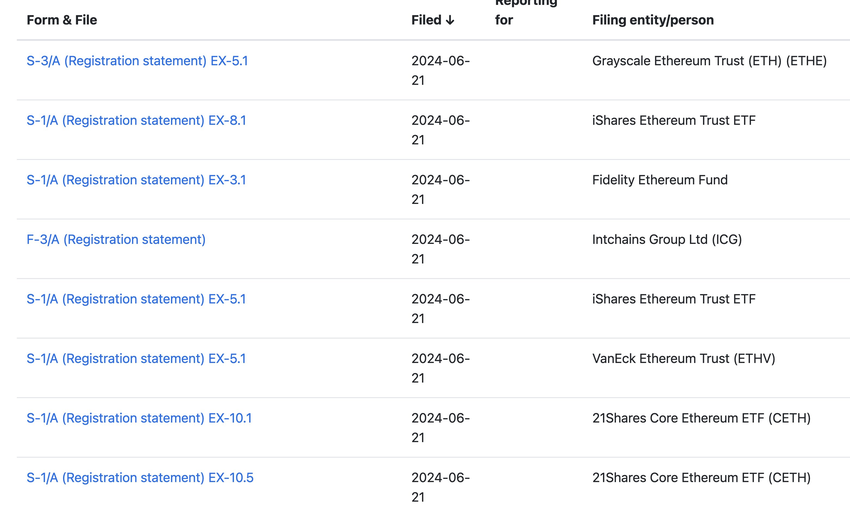Open S-1/A EX-8.1 registration statement link
Viewport: 850px width, 509px height.
(136, 120)
